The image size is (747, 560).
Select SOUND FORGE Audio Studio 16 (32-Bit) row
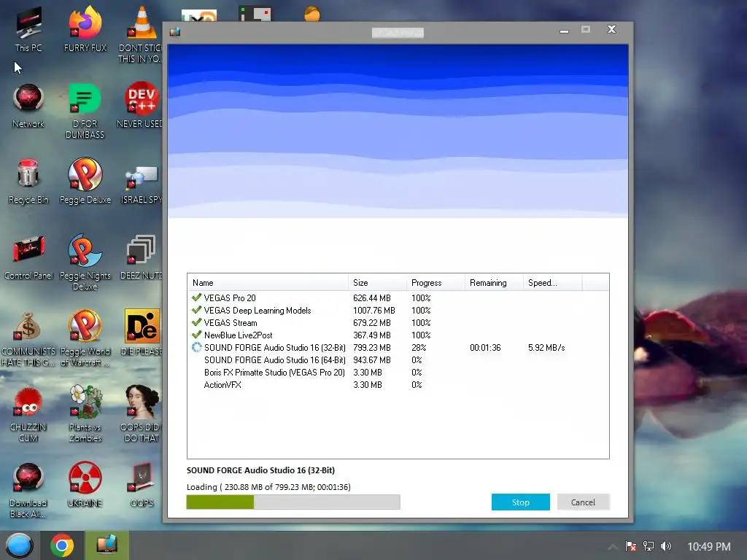coord(398,348)
